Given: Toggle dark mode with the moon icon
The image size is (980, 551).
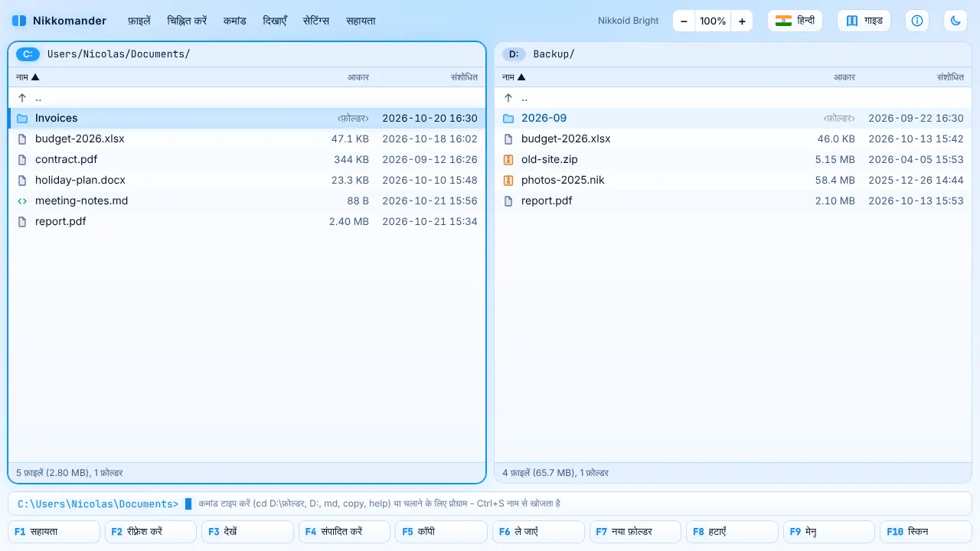Looking at the screenshot, I should [955, 21].
